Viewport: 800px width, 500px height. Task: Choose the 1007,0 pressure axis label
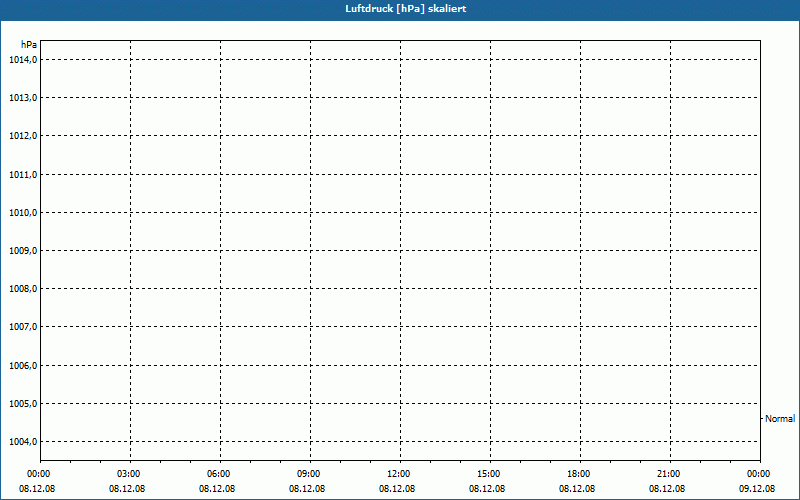pyautogui.click(x=22, y=327)
